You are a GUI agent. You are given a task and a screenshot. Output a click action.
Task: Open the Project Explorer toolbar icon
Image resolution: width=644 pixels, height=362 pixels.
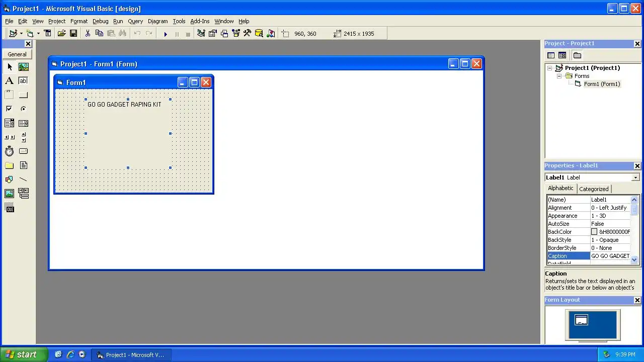point(201,34)
